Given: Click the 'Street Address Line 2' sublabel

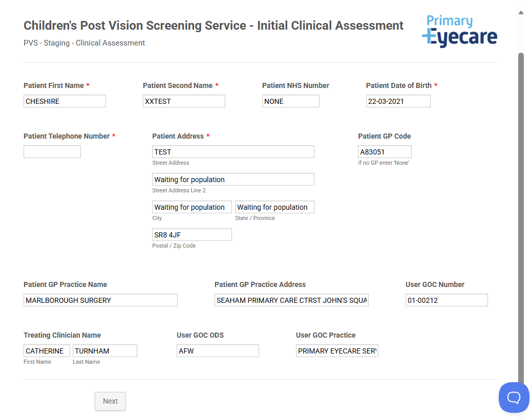Looking at the screenshot, I should click(179, 190).
